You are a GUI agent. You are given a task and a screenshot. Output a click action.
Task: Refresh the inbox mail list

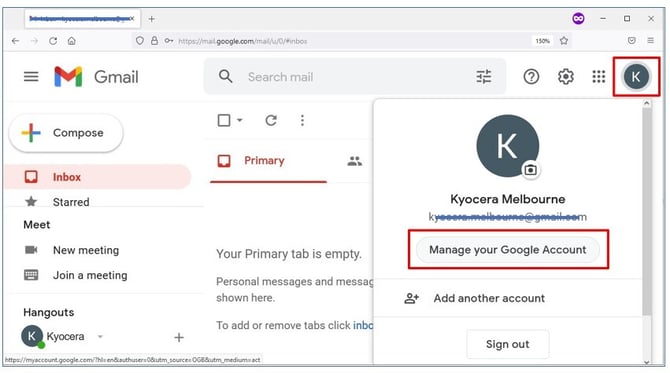point(271,120)
